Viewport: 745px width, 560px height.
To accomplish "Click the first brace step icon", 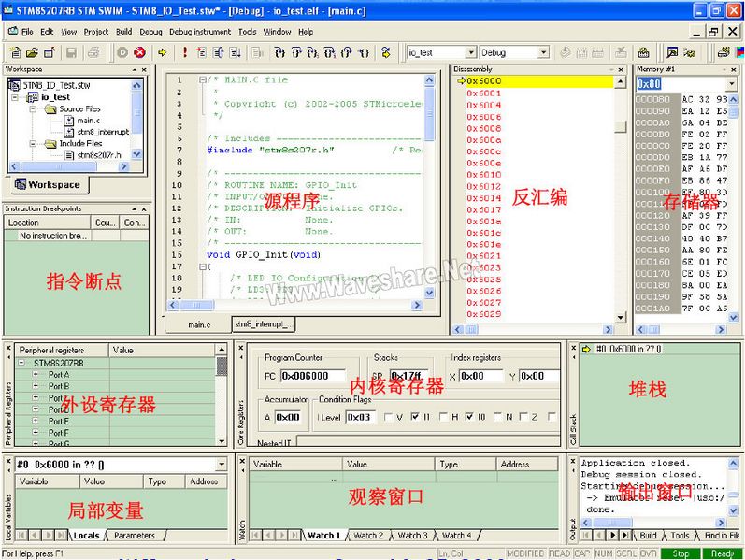I will click(279, 52).
